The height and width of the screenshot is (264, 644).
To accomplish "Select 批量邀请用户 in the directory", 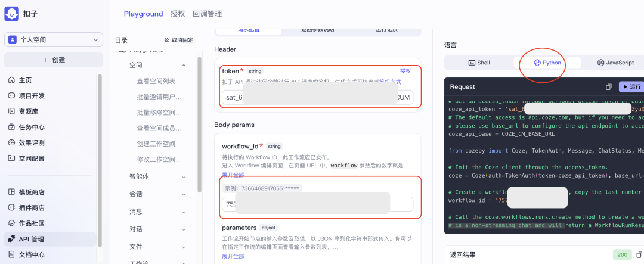I will pyautogui.click(x=159, y=97).
